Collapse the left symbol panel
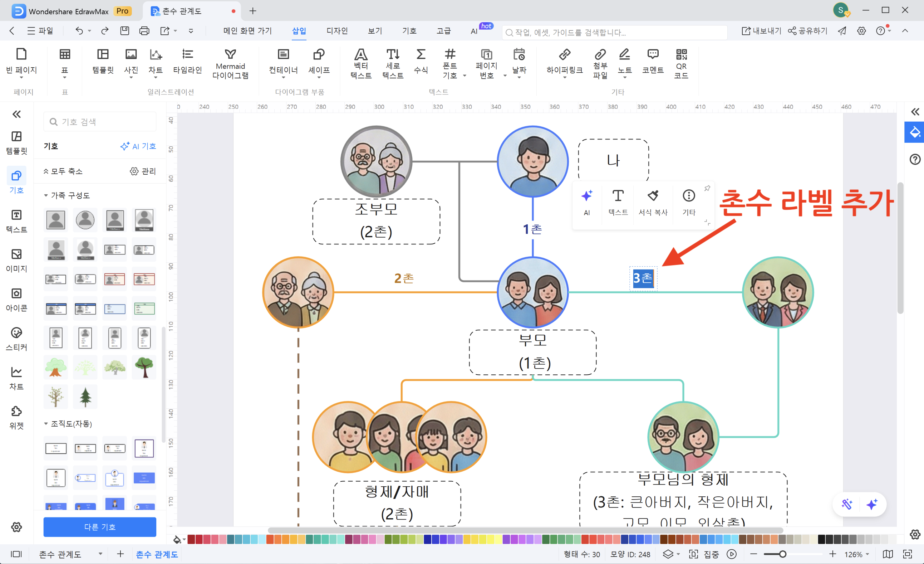The width and height of the screenshot is (924, 564). pyautogui.click(x=16, y=115)
